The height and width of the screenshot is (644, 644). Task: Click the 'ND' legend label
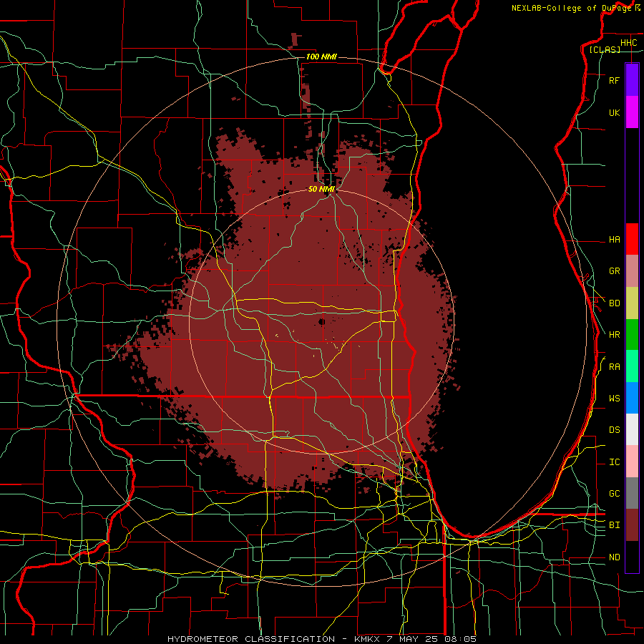click(614, 557)
